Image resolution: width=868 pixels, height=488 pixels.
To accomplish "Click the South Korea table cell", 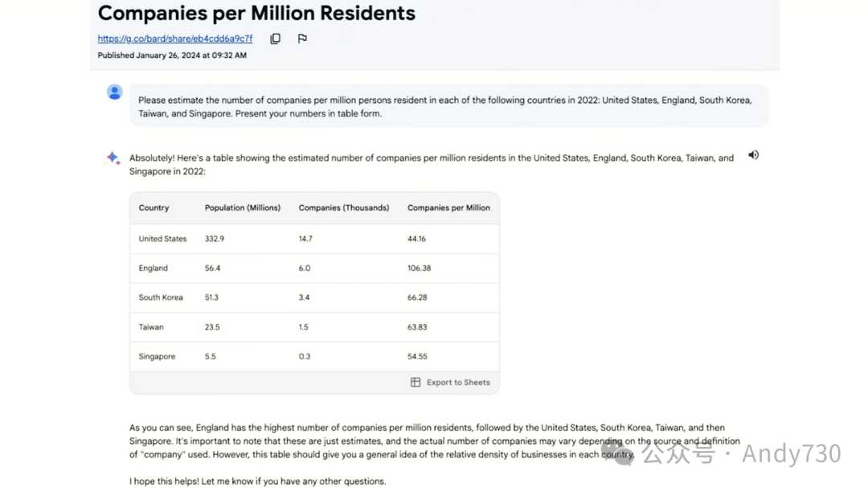I will (161, 297).
